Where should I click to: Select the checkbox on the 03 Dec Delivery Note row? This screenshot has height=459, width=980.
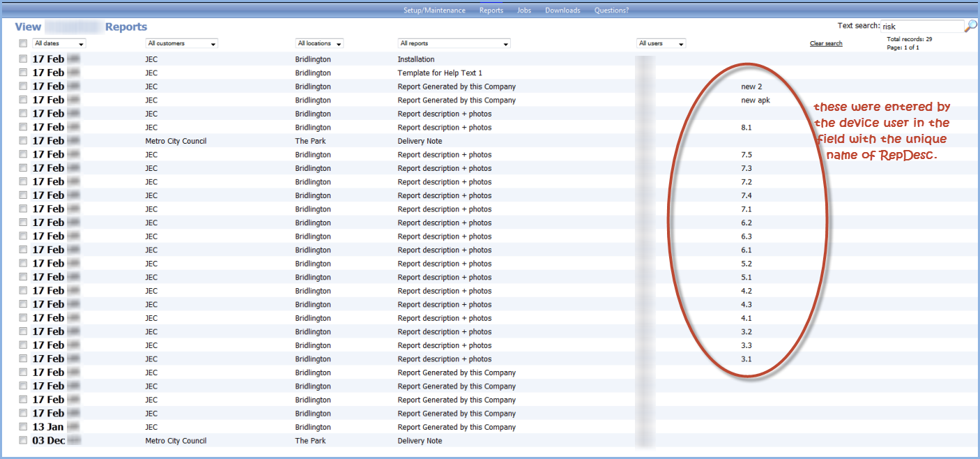tap(23, 440)
